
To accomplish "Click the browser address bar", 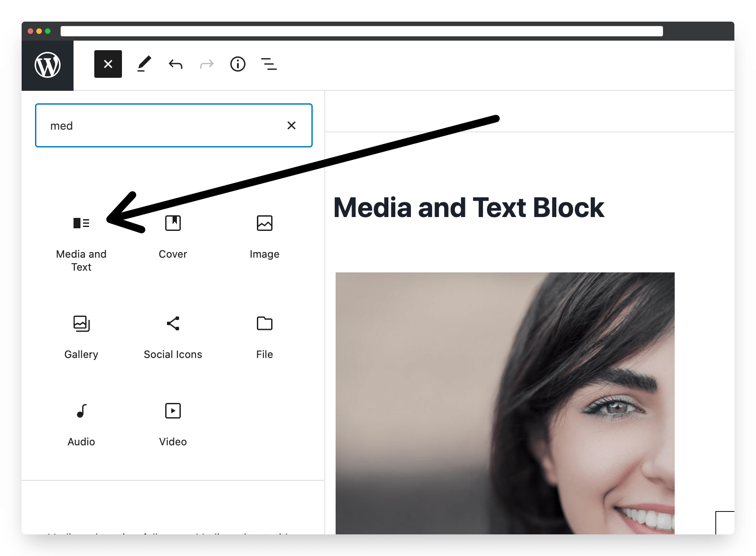I will tap(362, 31).
